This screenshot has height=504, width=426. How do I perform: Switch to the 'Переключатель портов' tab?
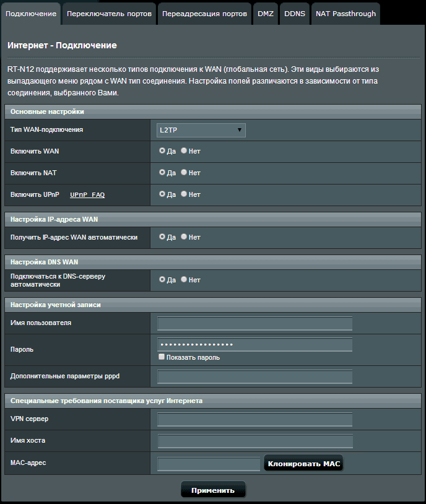tap(109, 14)
